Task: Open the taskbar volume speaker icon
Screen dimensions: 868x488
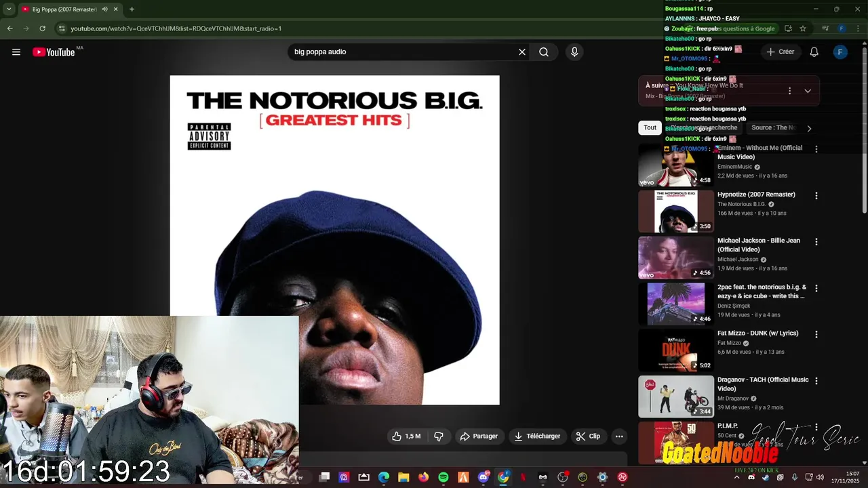Action: 820,477
